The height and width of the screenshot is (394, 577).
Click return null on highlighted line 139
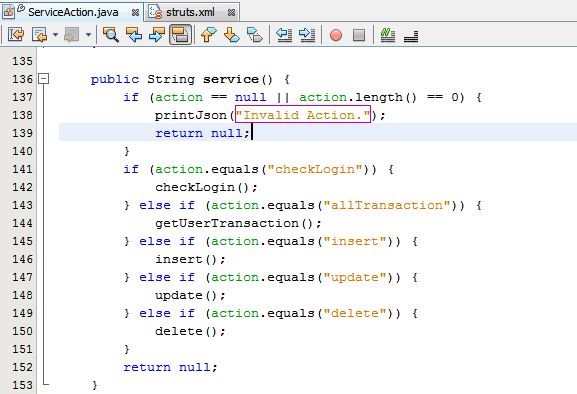pos(199,133)
